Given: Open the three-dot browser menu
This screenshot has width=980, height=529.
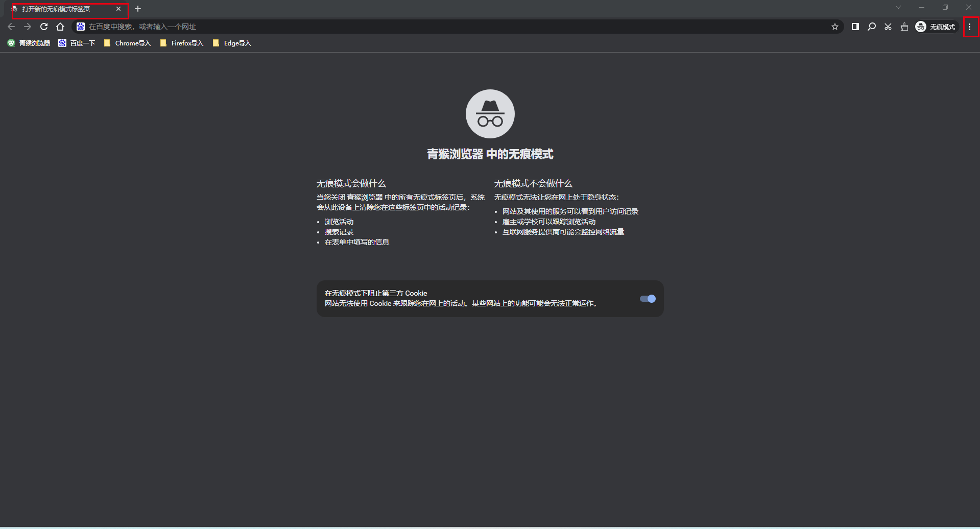Looking at the screenshot, I should pos(969,27).
